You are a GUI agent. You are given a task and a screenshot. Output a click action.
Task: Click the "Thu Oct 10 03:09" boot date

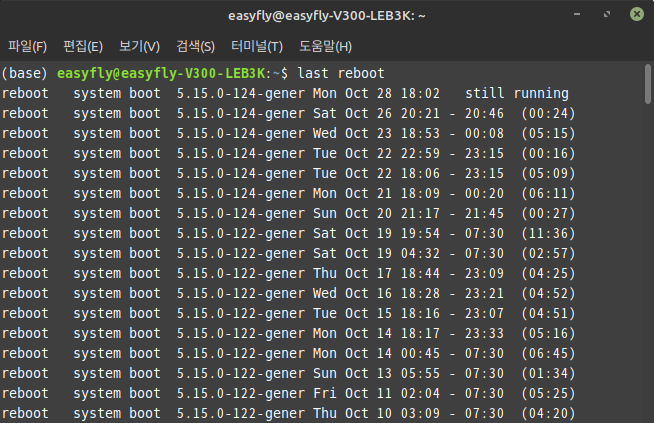376,414
